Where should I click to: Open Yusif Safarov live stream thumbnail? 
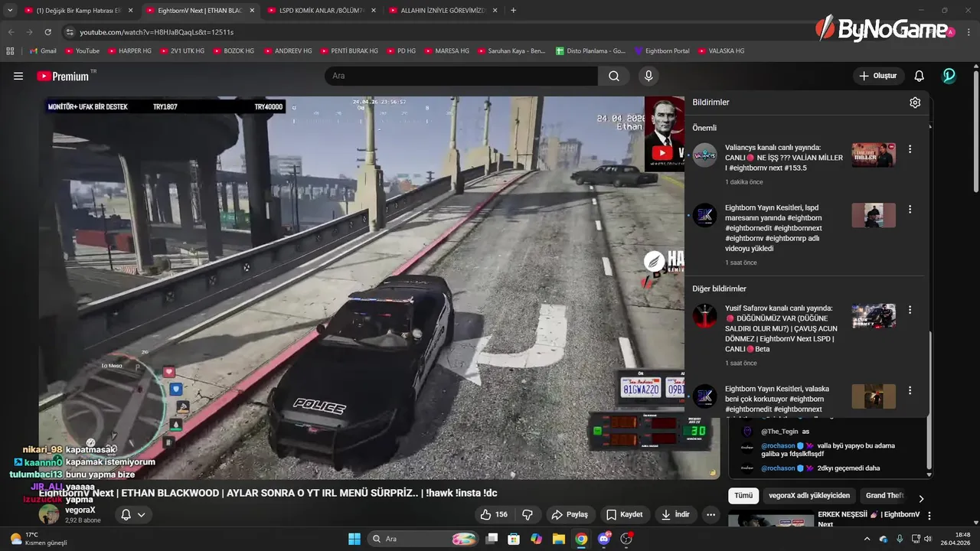tap(874, 316)
